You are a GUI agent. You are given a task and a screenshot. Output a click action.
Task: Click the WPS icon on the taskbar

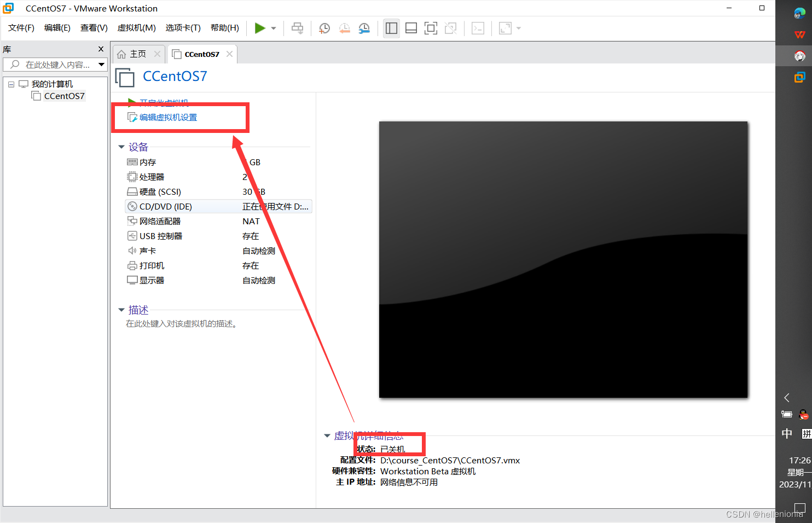click(x=800, y=34)
